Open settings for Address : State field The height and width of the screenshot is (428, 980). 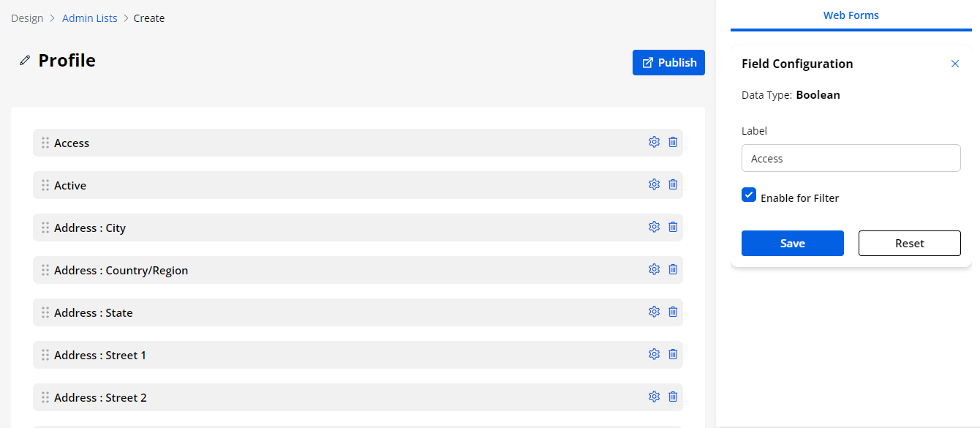tap(654, 312)
